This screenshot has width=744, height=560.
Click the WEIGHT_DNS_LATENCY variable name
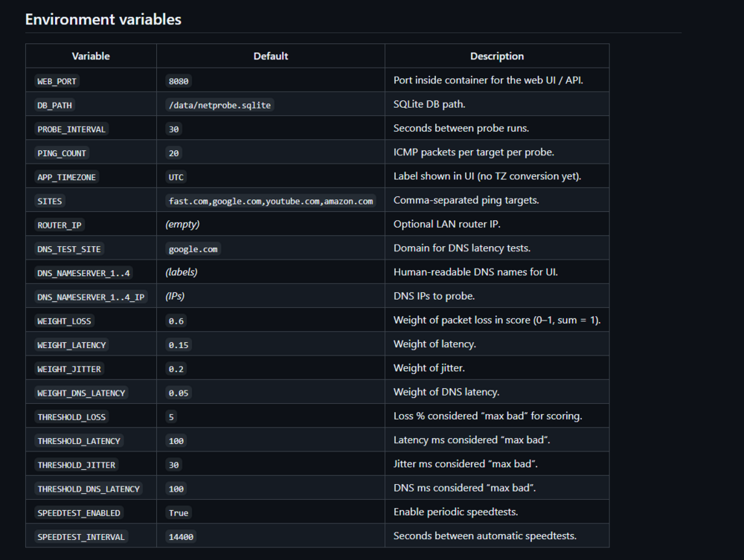(81, 393)
